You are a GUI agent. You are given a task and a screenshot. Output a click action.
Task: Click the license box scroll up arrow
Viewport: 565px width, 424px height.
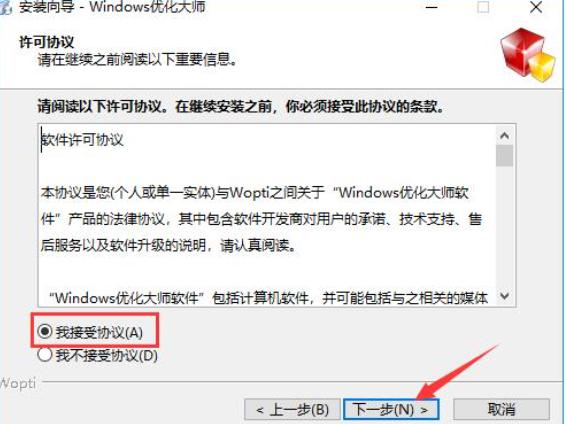(x=504, y=136)
